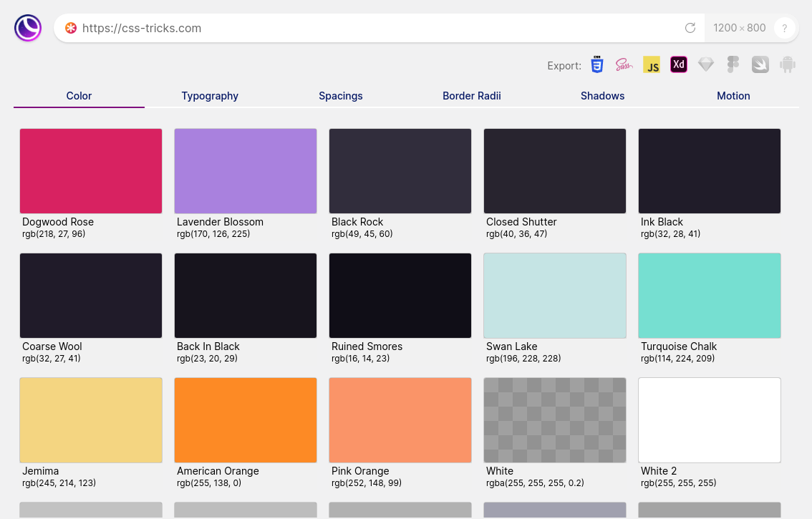
Task: Switch to Border Radii tab
Action: [x=472, y=96]
